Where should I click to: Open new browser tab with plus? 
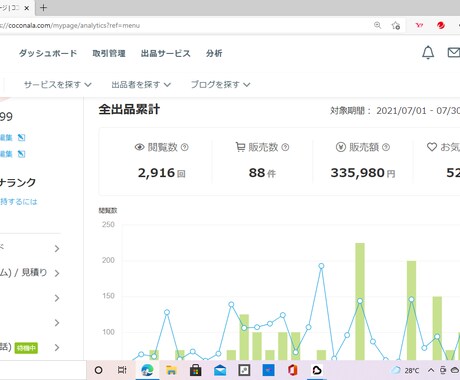[x=43, y=8]
